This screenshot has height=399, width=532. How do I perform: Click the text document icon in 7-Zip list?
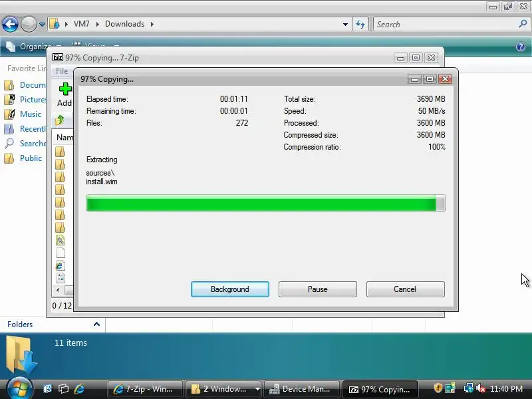[x=61, y=278]
